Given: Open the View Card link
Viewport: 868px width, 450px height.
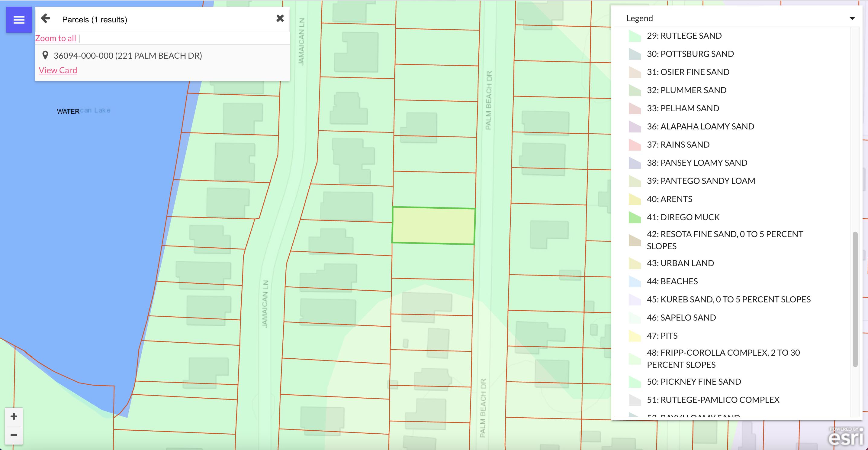Looking at the screenshot, I should click(58, 70).
